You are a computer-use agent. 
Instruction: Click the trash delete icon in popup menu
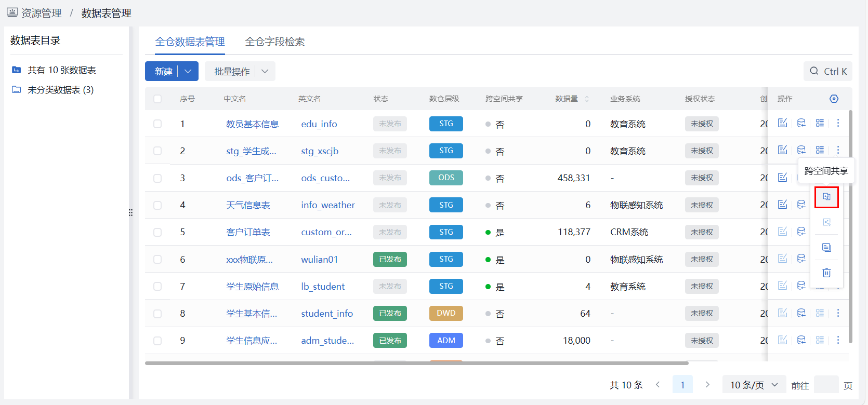click(x=826, y=273)
